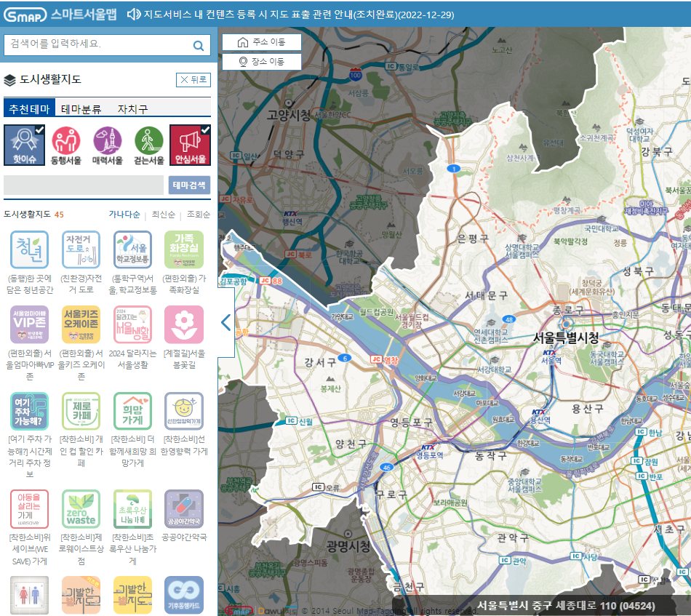Click the 장소 이동 button

[x=262, y=62]
